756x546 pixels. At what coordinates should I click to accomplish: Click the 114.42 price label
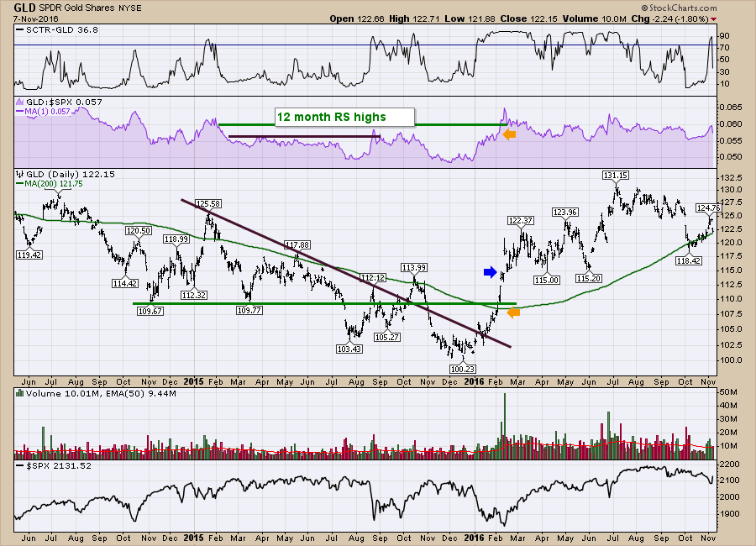point(125,284)
